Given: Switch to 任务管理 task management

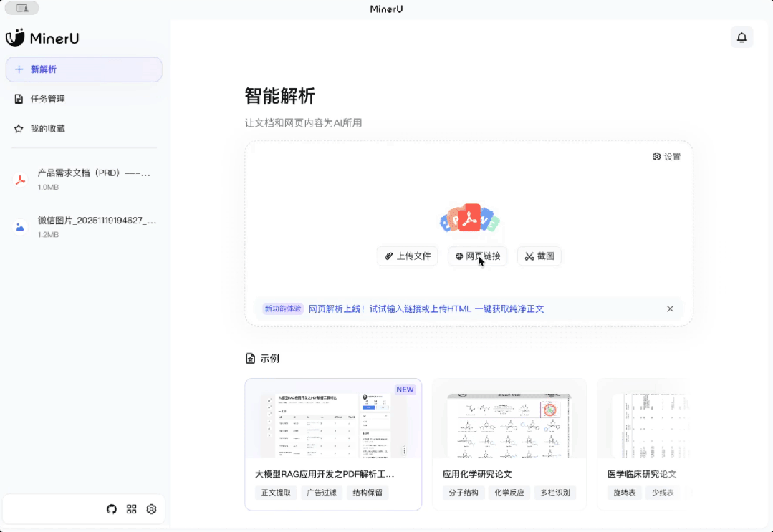Looking at the screenshot, I should (x=84, y=98).
